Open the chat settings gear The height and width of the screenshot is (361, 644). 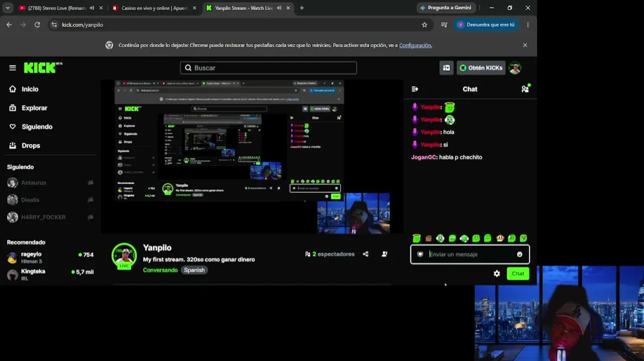[x=497, y=274]
